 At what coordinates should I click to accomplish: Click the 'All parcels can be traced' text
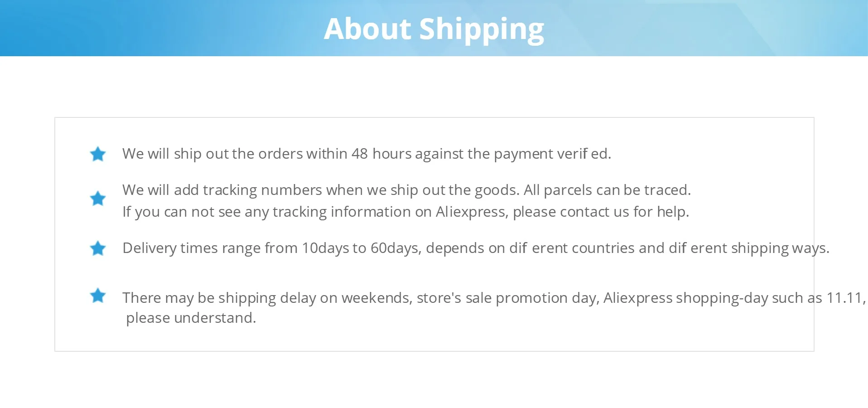coord(607,190)
